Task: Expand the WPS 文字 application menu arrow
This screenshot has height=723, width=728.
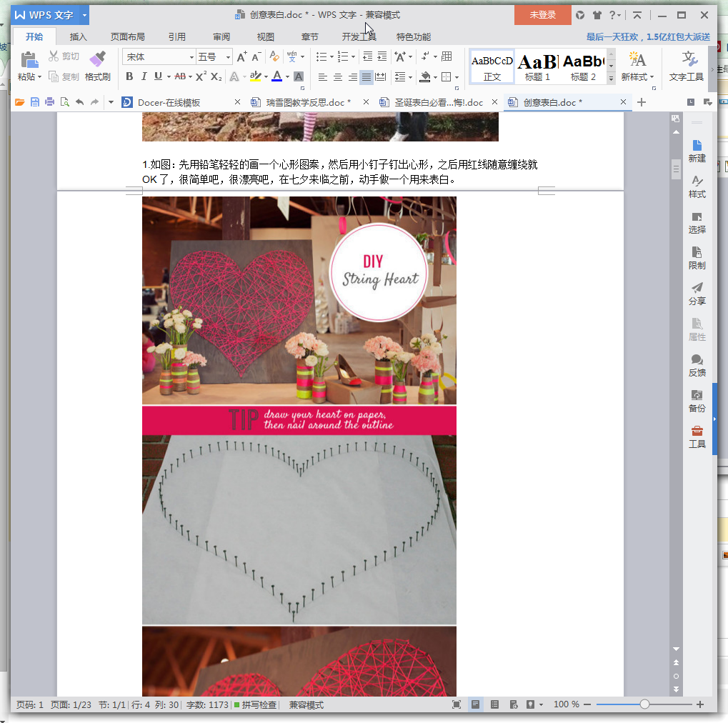Action: coord(84,15)
